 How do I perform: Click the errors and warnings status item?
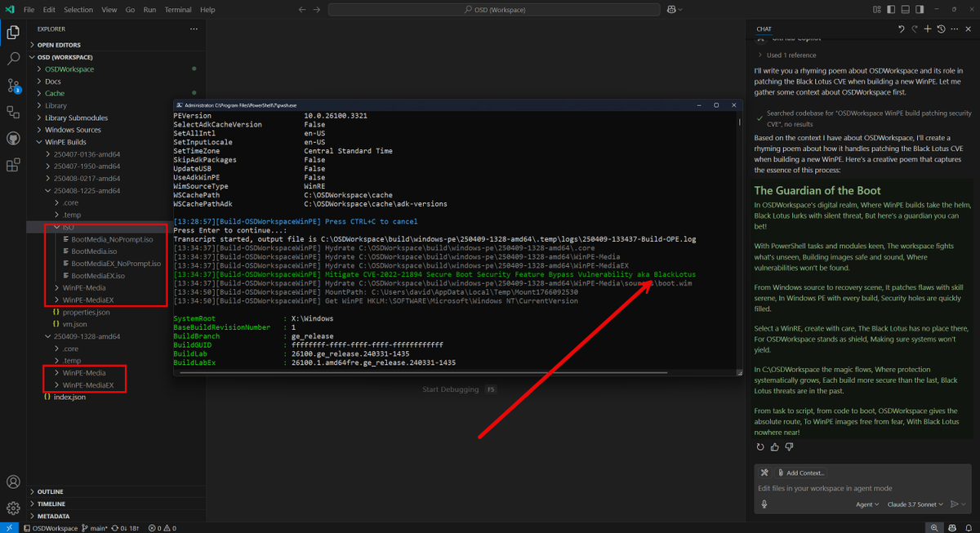point(162,528)
